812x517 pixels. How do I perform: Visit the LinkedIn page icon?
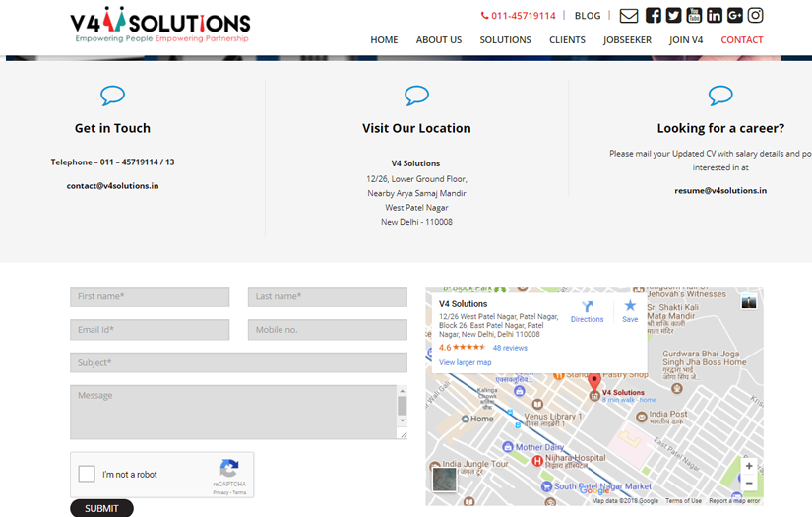[x=715, y=16]
